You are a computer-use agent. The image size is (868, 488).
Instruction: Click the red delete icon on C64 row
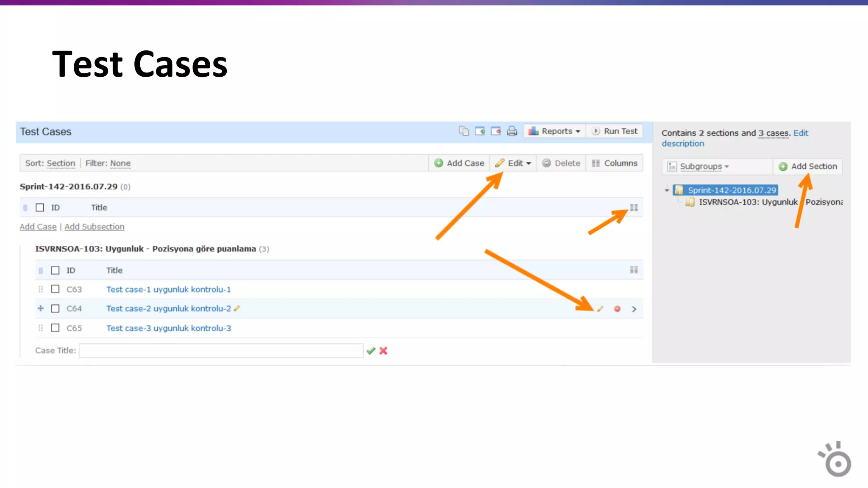617,309
